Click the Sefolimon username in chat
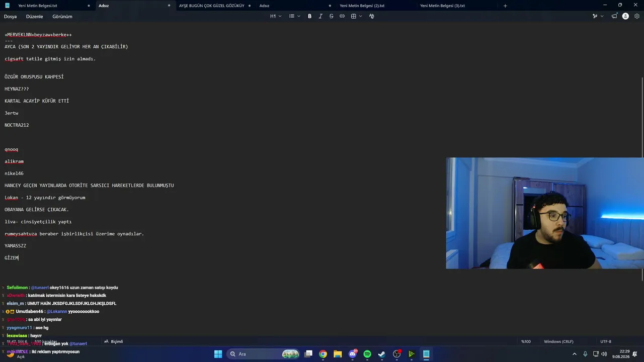The height and width of the screenshot is (362, 644). pyautogui.click(x=17, y=288)
